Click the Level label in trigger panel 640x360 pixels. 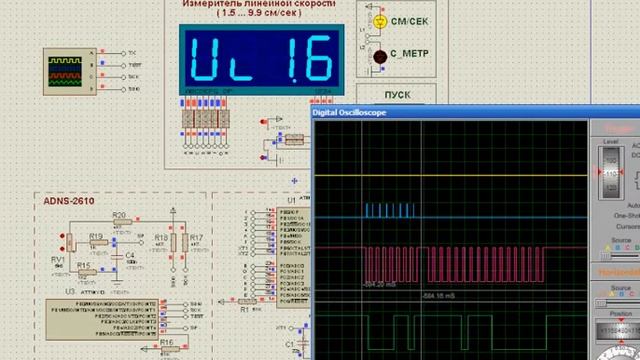coord(611,141)
